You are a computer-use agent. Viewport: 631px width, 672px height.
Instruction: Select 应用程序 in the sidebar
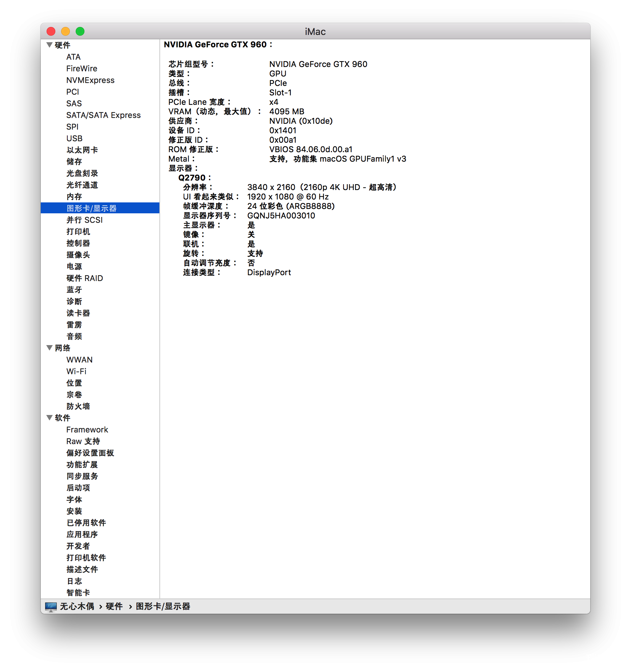(x=82, y=534)
